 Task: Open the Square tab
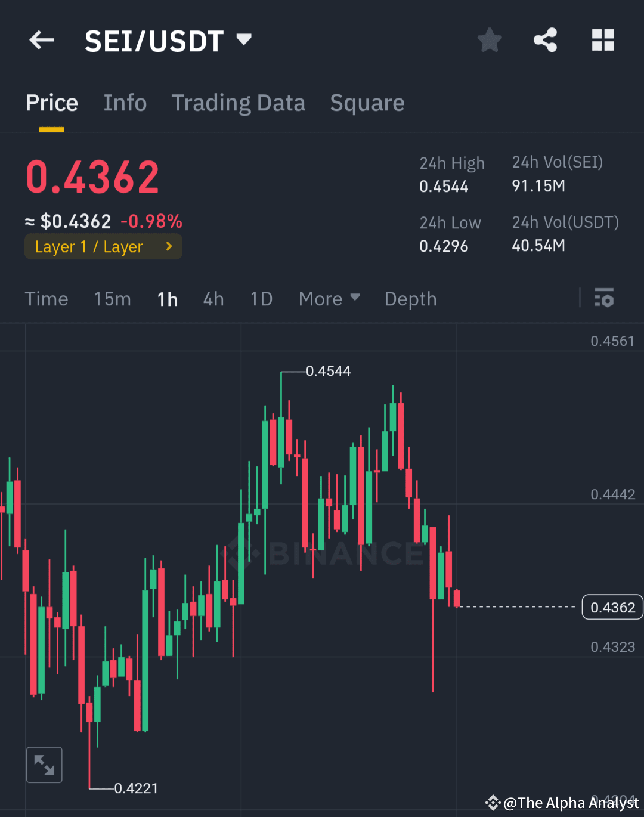click(367, 103)
